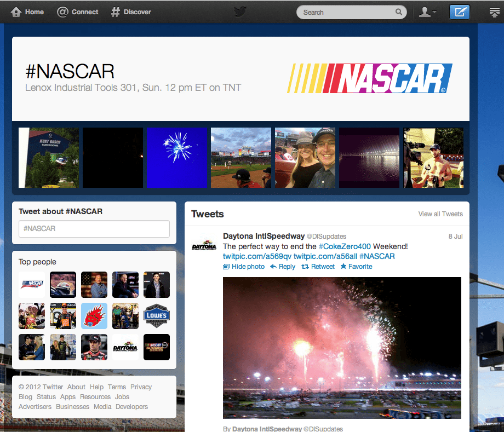
Task: Open the Resources footer link
Action: coord(95,397)
